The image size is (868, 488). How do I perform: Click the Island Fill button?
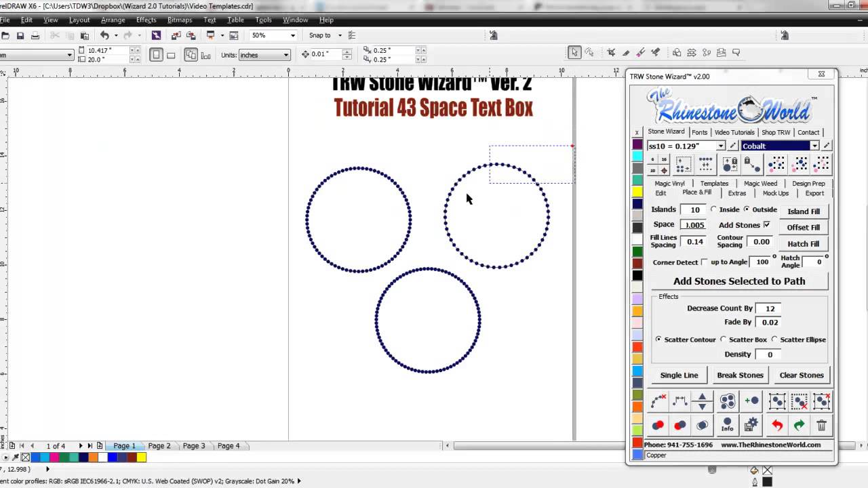804,211
